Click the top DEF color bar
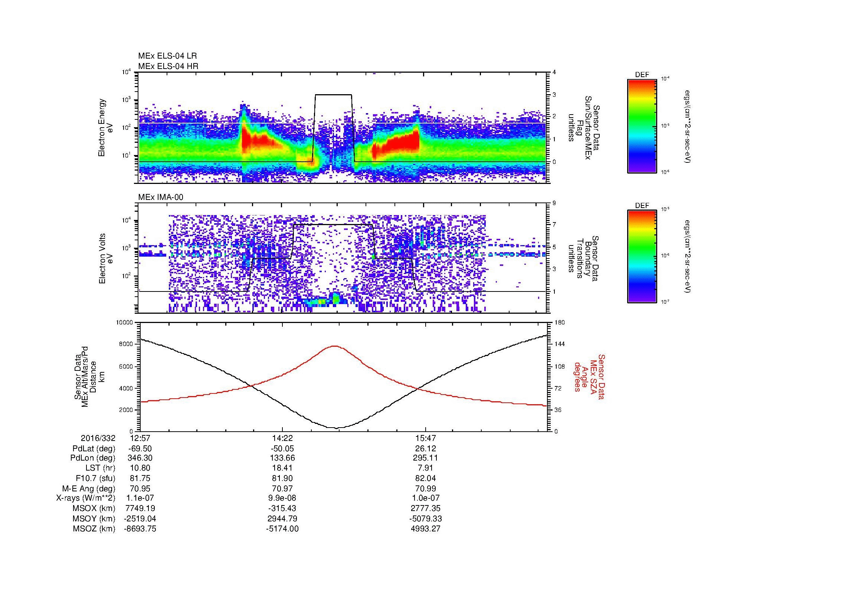 pos(642,126)
